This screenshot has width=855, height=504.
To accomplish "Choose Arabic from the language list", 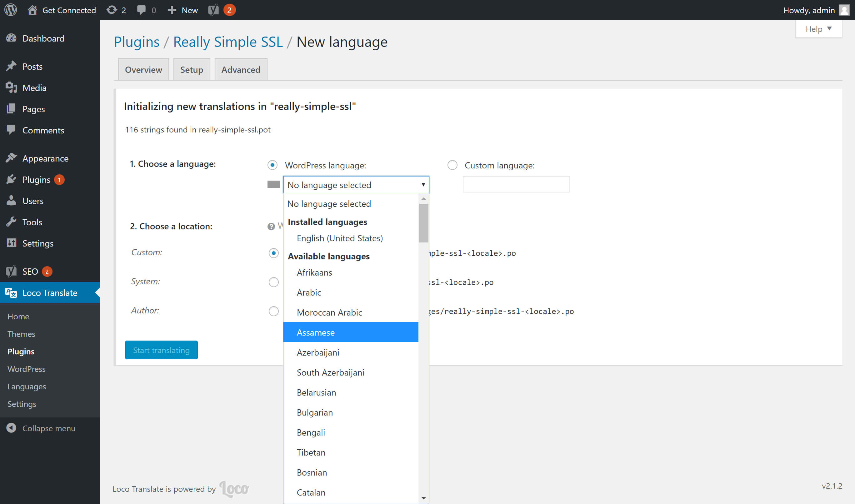I will coord(351,292).
